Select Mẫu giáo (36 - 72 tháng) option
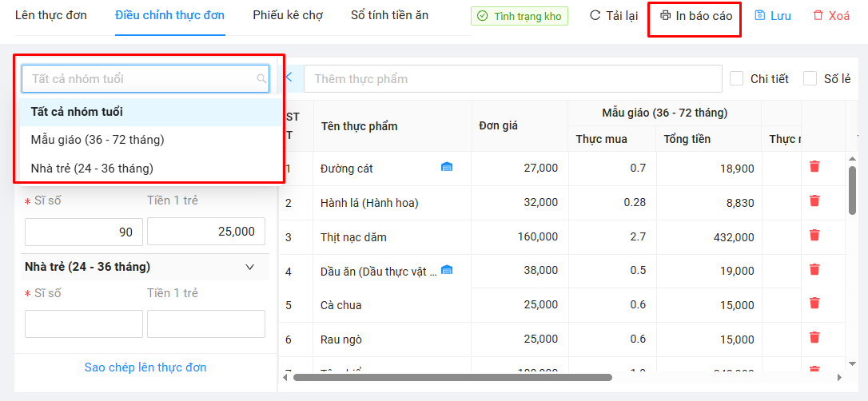 [98, 140]
